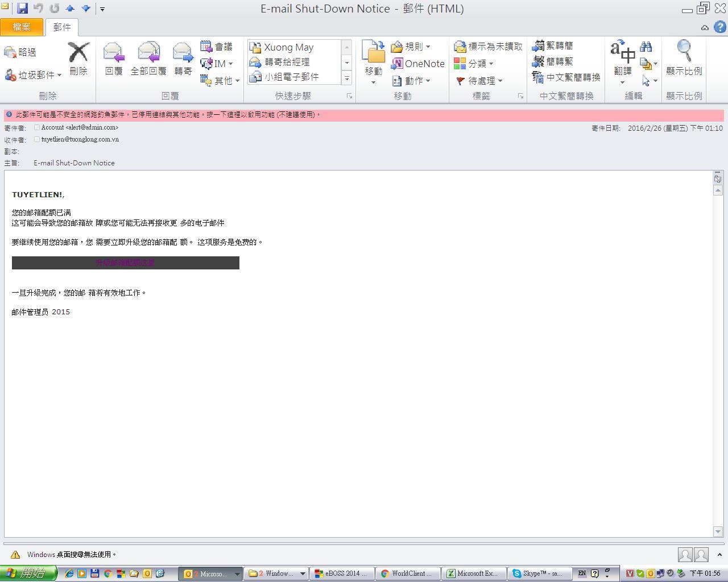This screenshot has width=728, height=582.
Task: Switch to the WorldClient Chrome taskbar window
Action: point(409,573)
